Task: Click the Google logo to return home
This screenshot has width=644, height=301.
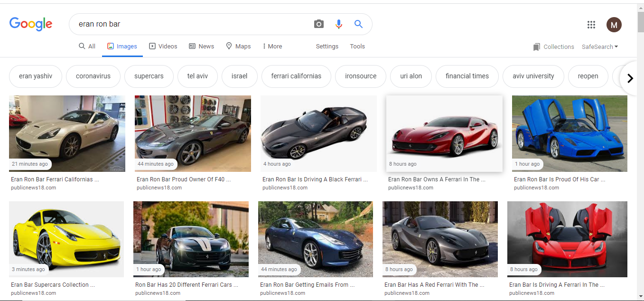Action: point(30,24)
